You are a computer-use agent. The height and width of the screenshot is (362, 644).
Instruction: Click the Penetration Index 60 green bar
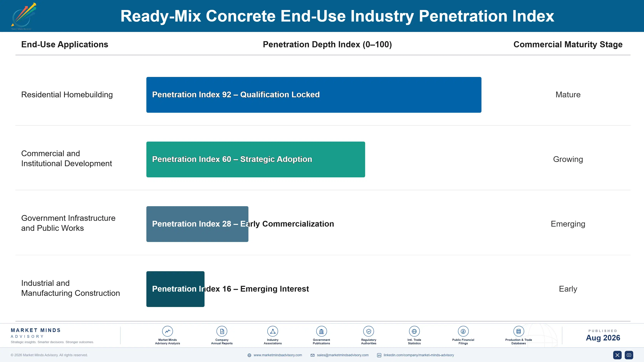tap(256, 159)
